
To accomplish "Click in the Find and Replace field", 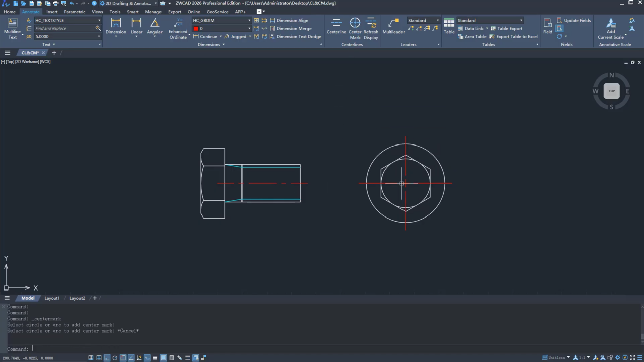I will pos(63,28).
